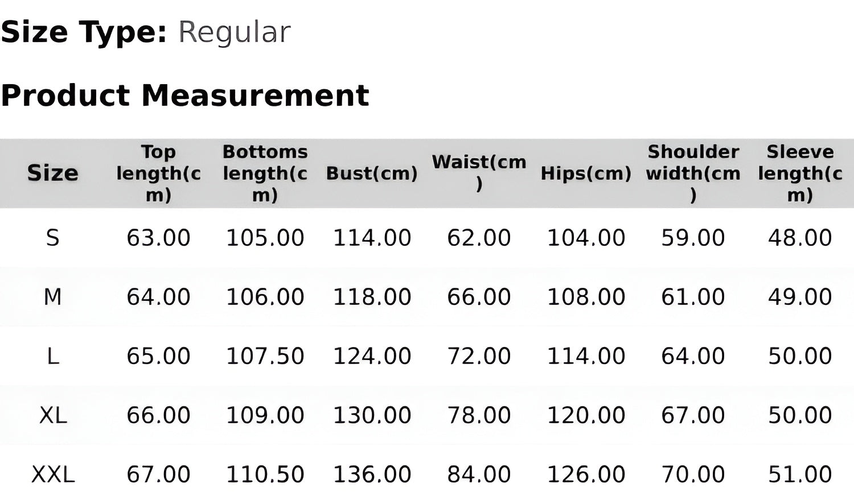This screenshot has width=854, height=504.
Task: Click the Top length column header
Action: click(158, 173)
